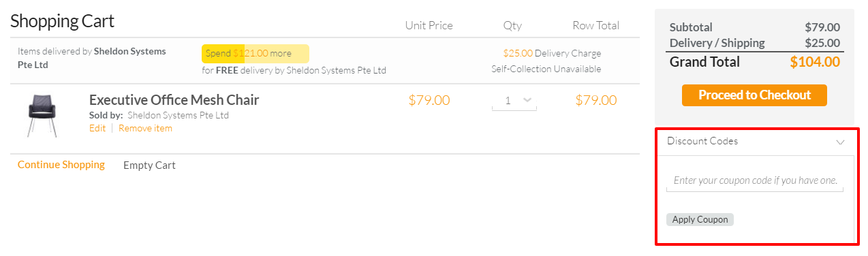This screenshot has height=256, width=868.
Task: Focus the coupon code input field
Action: point(755,181)
